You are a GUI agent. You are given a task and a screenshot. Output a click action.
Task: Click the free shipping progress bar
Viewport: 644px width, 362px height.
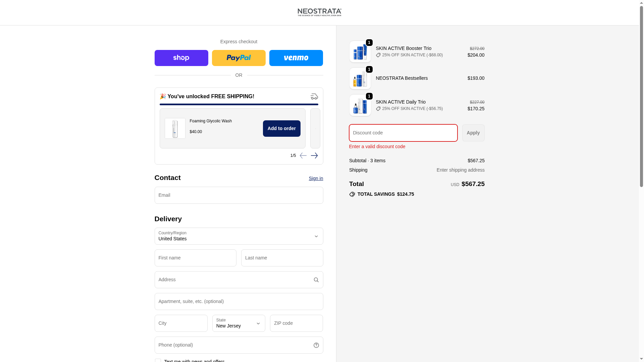point(238,105)
